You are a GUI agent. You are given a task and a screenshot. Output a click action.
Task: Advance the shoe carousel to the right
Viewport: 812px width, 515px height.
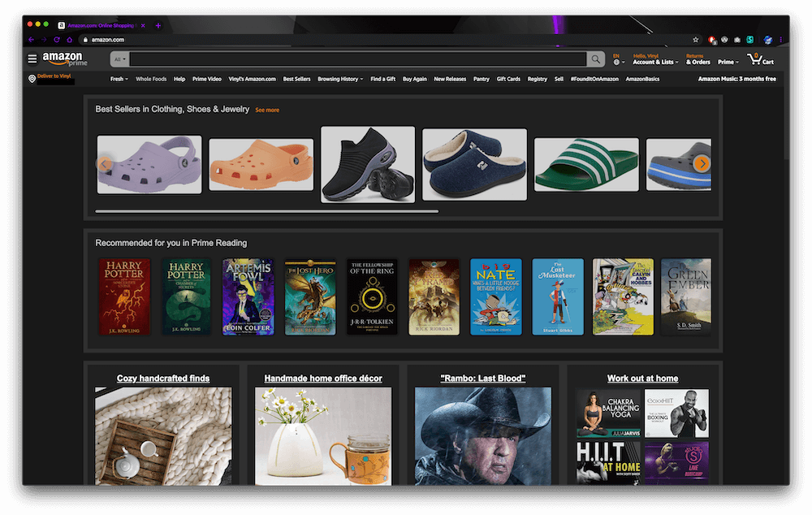(x=702, y=164)
